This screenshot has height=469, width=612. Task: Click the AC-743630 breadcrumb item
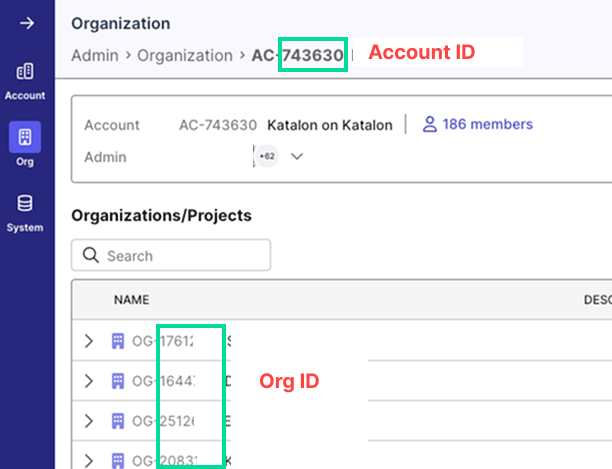coord(297,55)
